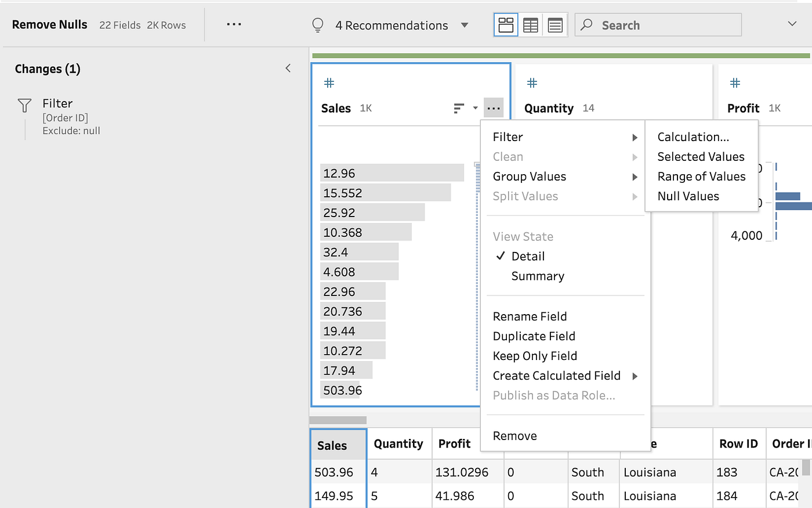The height and width of the screenshot is (508, 812).
Task: Select Null Values from the Filter submenu
Action: (688, 196)
